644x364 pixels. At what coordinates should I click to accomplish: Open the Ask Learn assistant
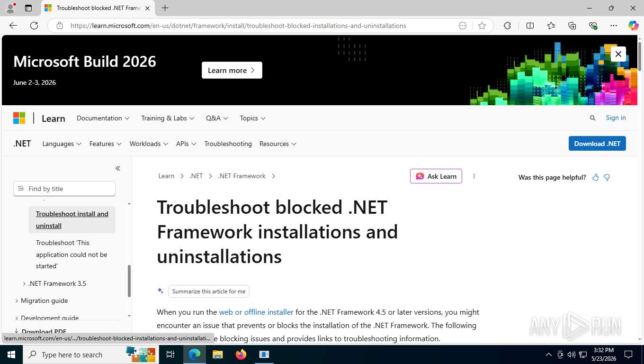tap(436, 176)
